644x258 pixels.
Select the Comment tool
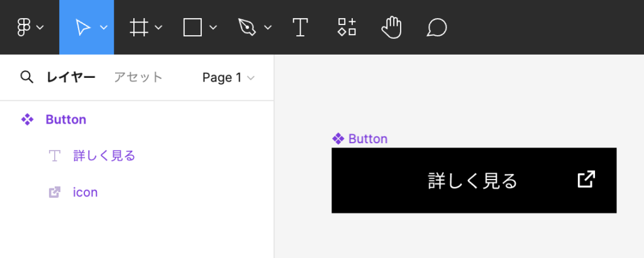point(436,28)
